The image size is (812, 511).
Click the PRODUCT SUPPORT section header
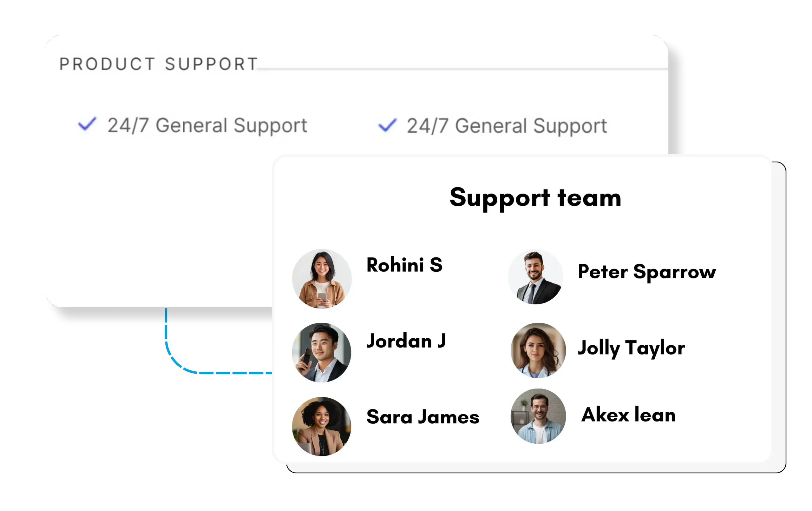(159, 64)
